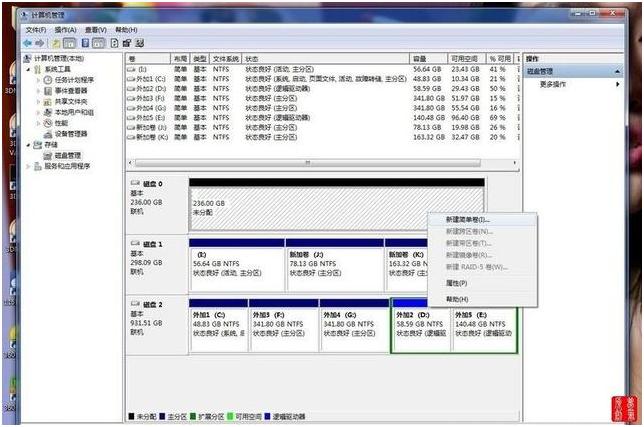
Task: Open the View (查看) menu
Action: pyautogui.click(x=96, y=31)
